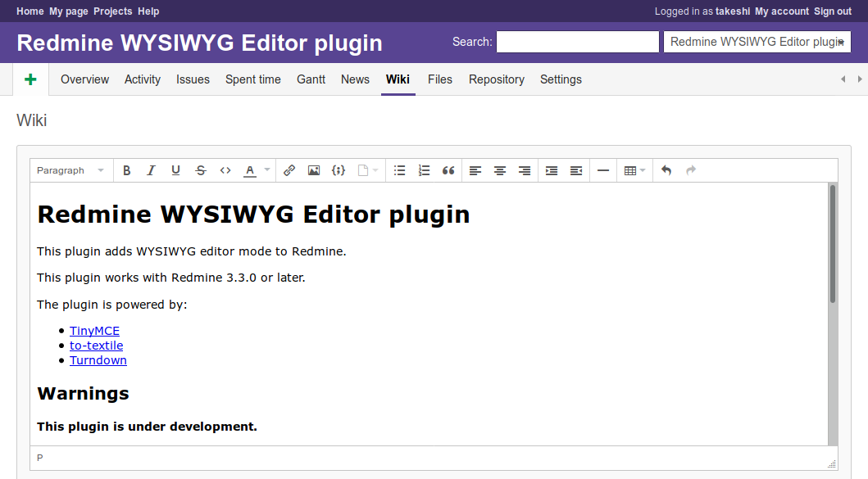This screenshot has width=868, height=479.
Task: Insert a link with the chain icon
Action: coord(289,170)
